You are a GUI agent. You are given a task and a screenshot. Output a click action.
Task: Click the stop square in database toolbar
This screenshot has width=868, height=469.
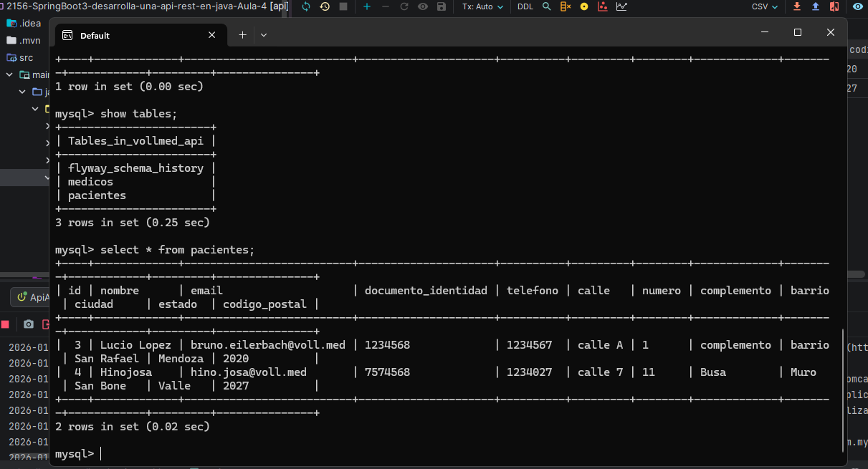[x=343, y=6]
